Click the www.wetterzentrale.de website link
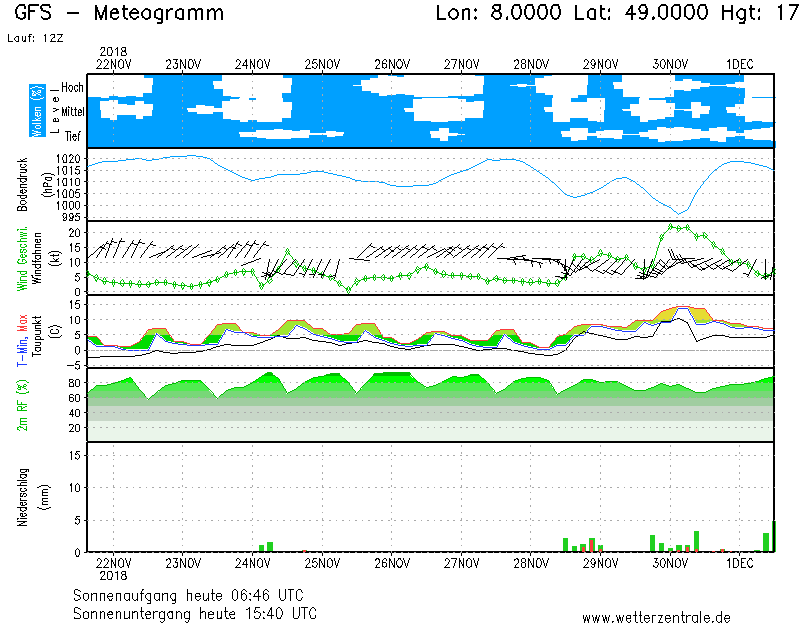Image resolution: width=800 pixels, height=625 pixels. coord(655,617)
